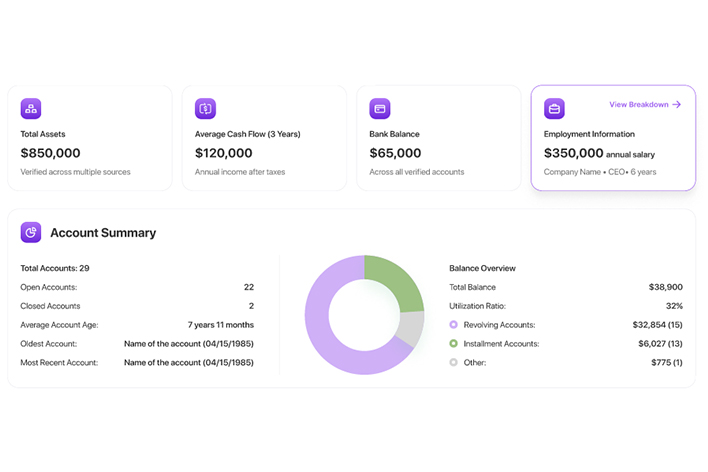Image resolution: width=708 pixels, height=472 pixels.
Task: Click the Most Recent Account name entry
Action: pyautogui.click(x=188, y=362)
